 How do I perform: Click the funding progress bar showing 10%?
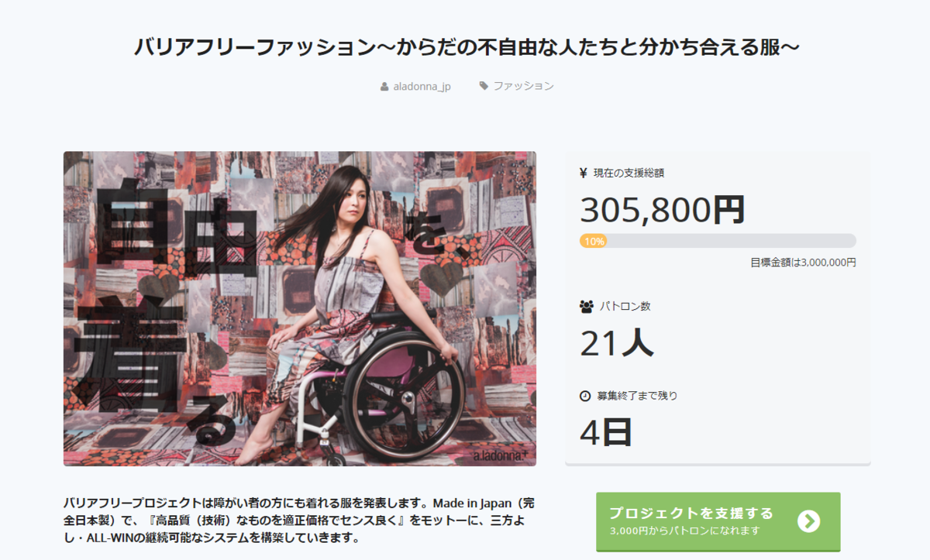pyautogui.click(x=718, y=241)
